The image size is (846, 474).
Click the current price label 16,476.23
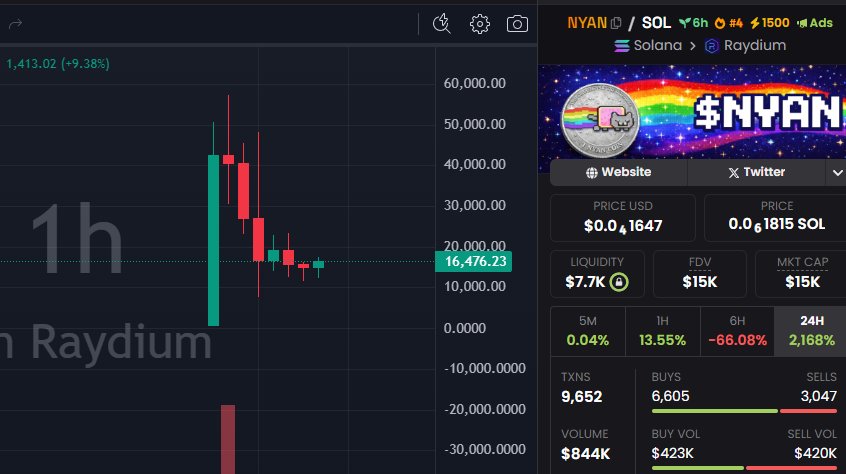pos(473,262)
